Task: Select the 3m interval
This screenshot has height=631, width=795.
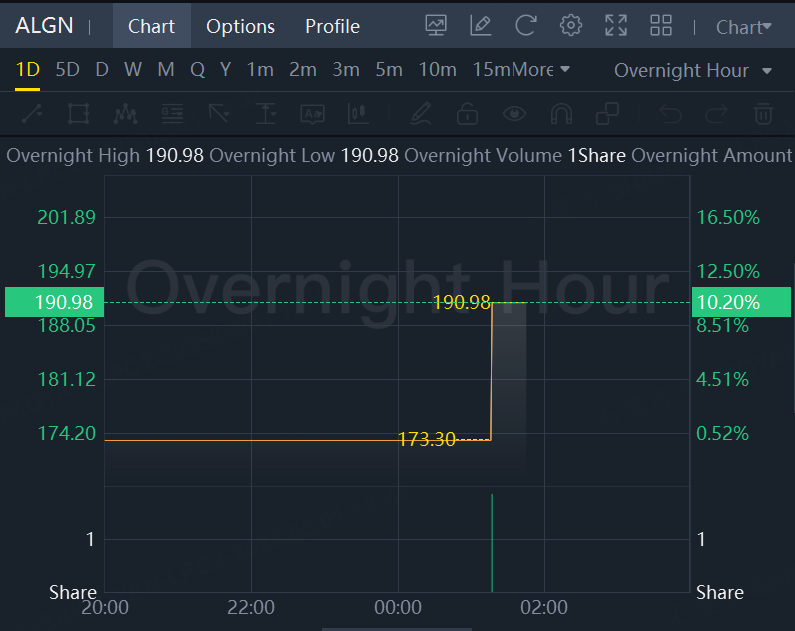Action: click(x=346, y=69)
